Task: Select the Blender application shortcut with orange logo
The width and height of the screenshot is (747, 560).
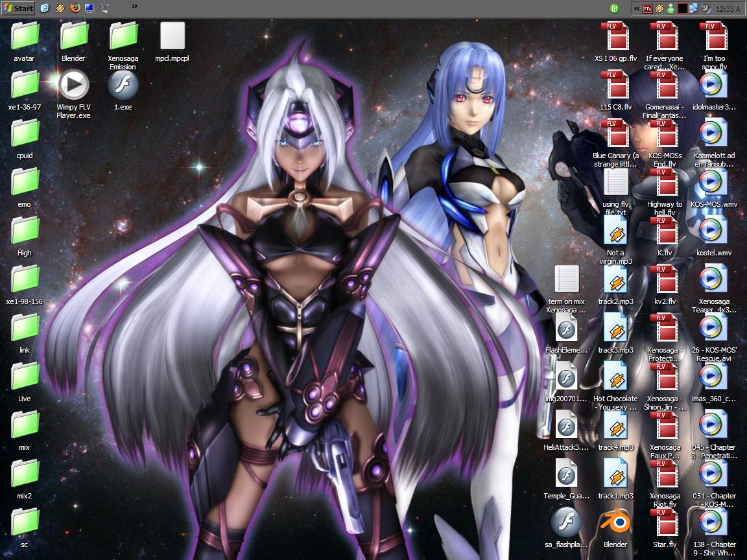Action: click(x=615, y=528)
